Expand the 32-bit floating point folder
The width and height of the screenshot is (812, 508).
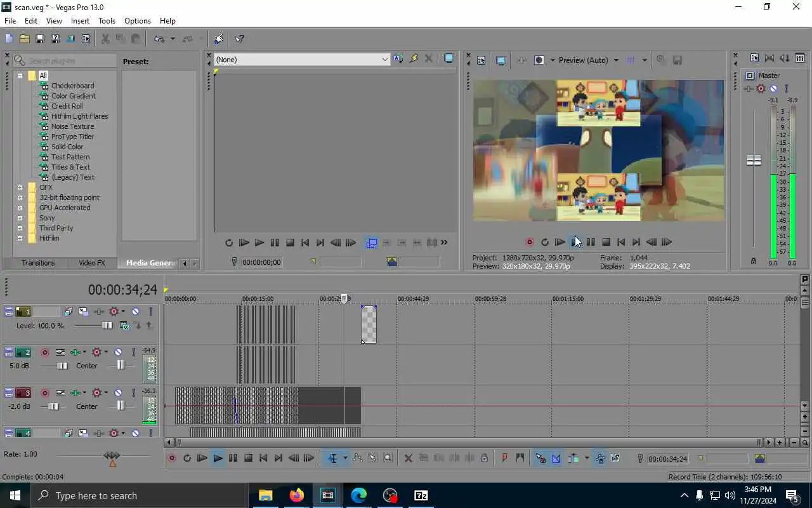pos(20,197)
